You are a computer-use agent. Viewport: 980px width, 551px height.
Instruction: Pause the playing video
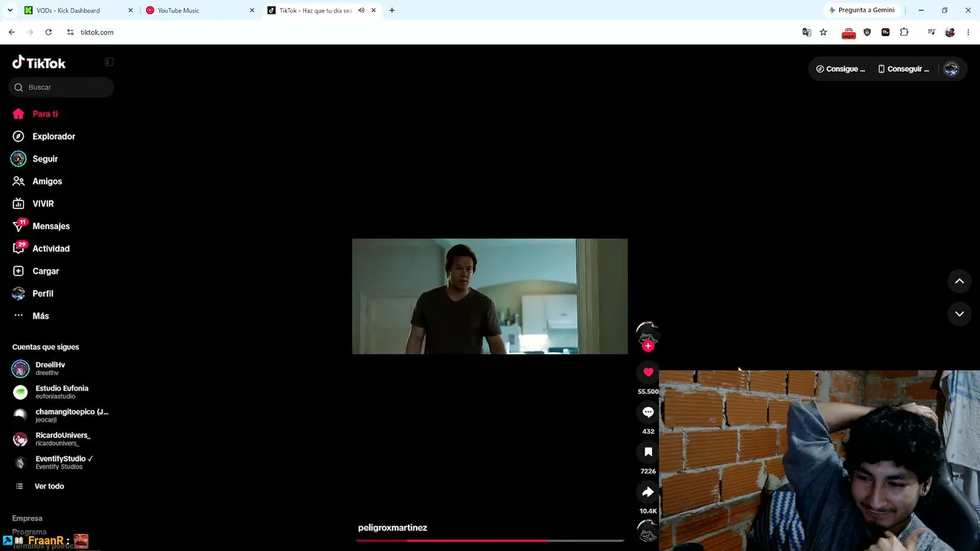point(490,296)
